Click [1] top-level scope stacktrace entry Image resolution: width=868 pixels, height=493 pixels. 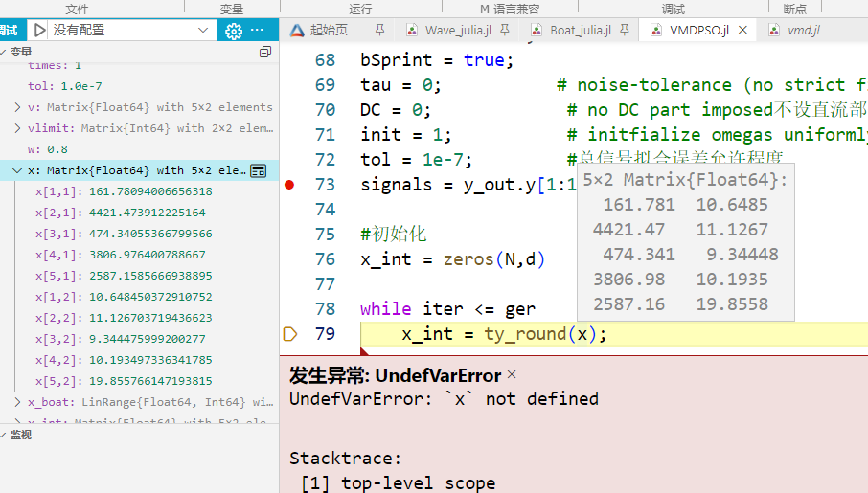click(x=398, y=483)
